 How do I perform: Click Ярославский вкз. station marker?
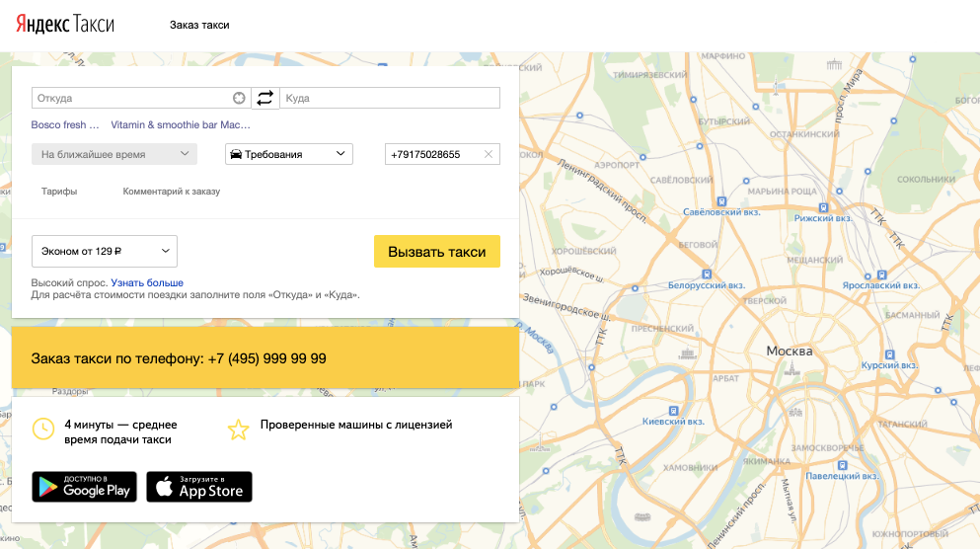coord(882,274)
